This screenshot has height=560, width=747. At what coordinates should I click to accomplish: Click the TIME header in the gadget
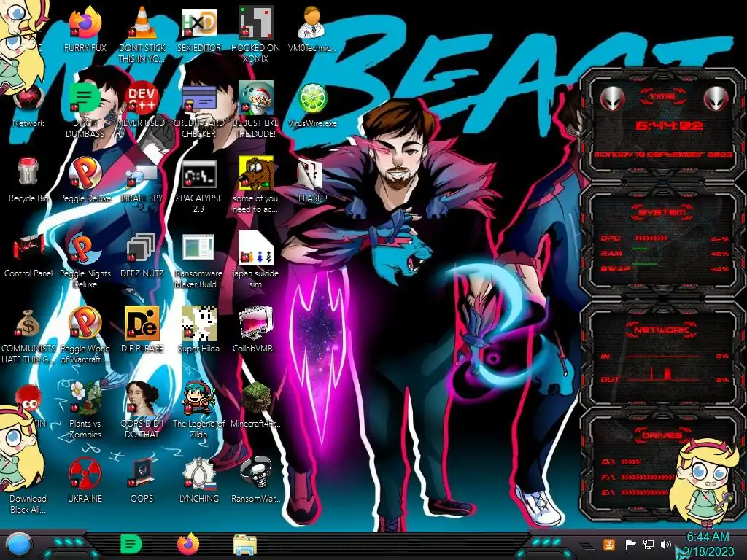662,97
